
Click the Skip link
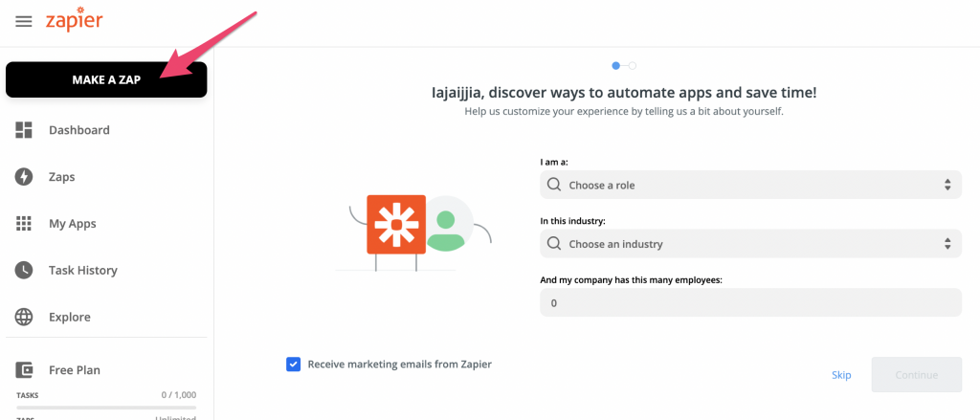(x=841, y=375)
